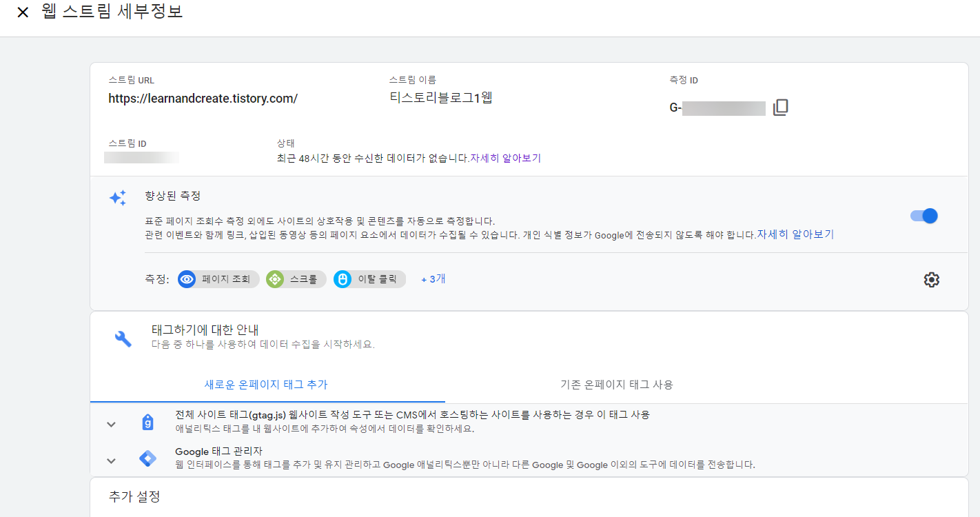Show the + 3개 additional measurements
The height and width of the screenshot is (517, 980).
point(433,279)
